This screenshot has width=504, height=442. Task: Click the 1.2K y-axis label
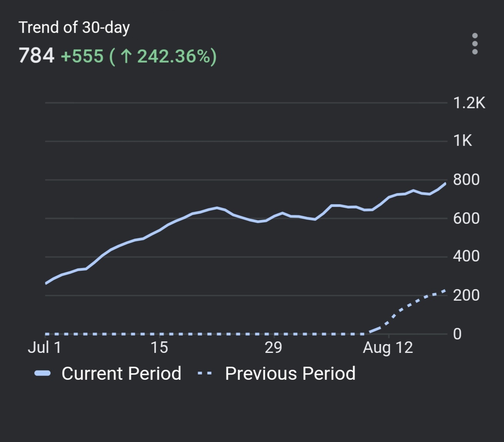click(469, 103)
